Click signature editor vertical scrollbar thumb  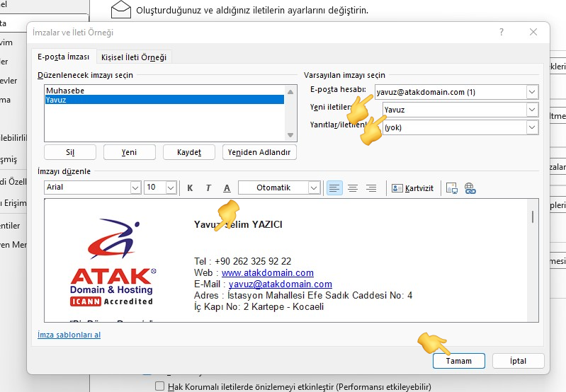point(533,217)
